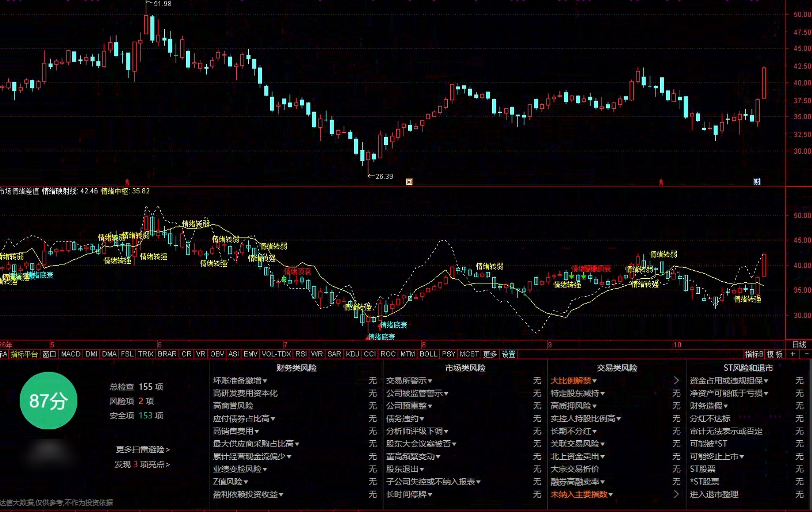Select the KDJ indicator tab

pyautogui.click(x=352, y=354)
